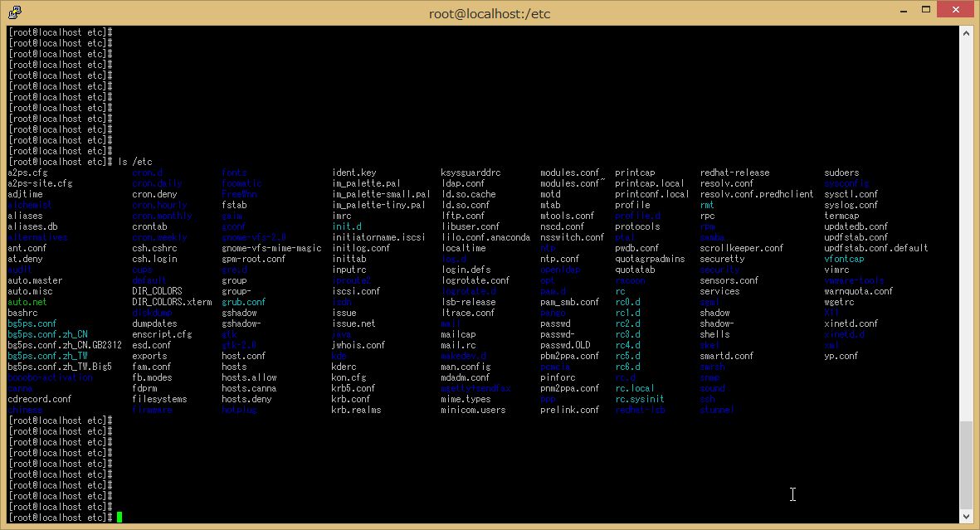Select the initiatorname.iscsi filename

378,237
